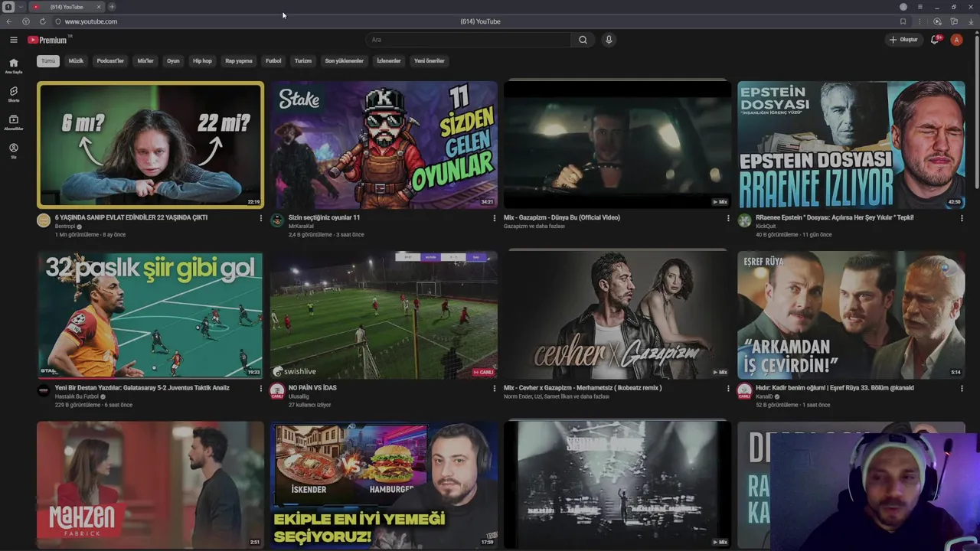Click the Oluştur create button

[903, 40]
